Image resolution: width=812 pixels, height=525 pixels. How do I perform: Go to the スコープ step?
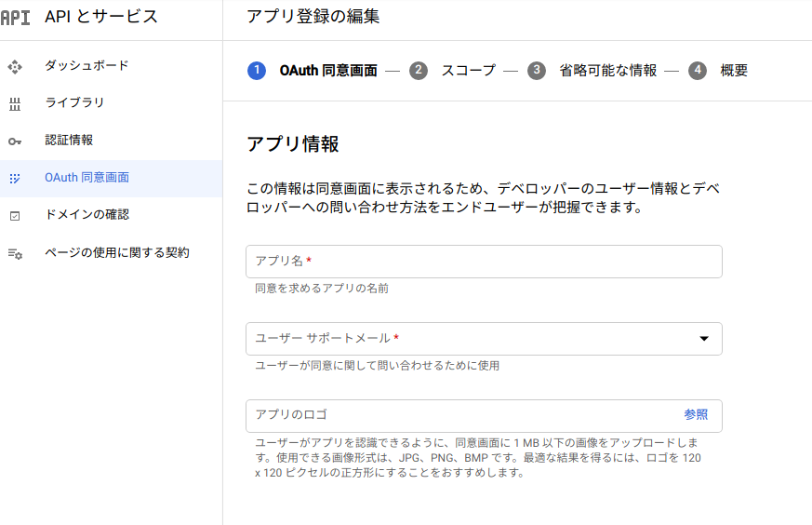469,71
